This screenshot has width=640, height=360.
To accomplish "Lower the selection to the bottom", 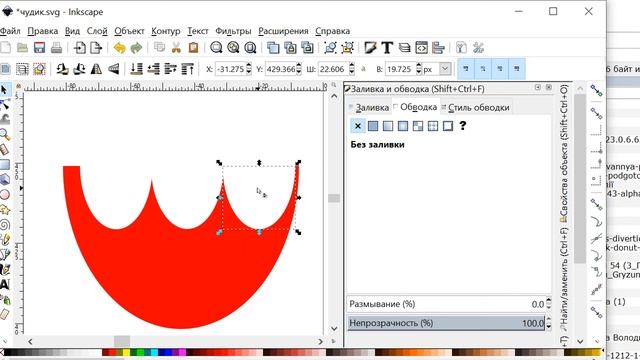I will 136,69.
